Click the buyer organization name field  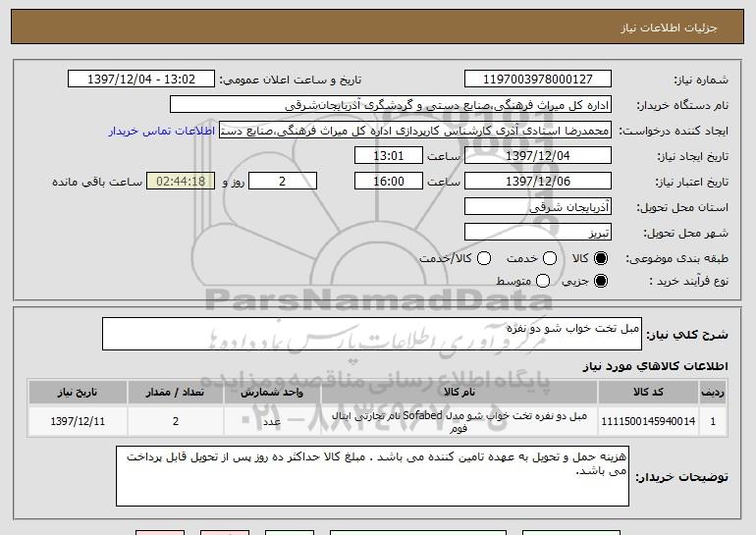point(391,105)
